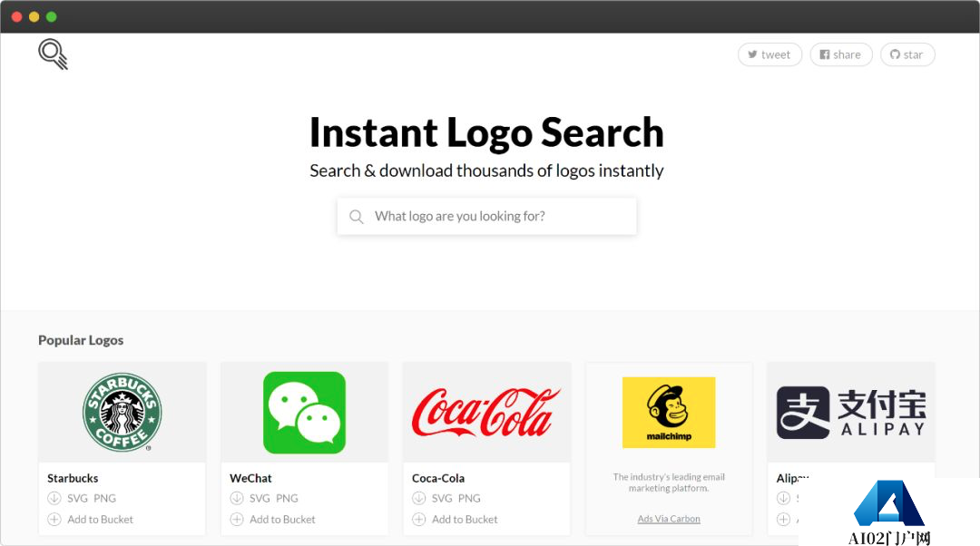Focus the "What logo are you looking for?" field

[x=487, y=216]
